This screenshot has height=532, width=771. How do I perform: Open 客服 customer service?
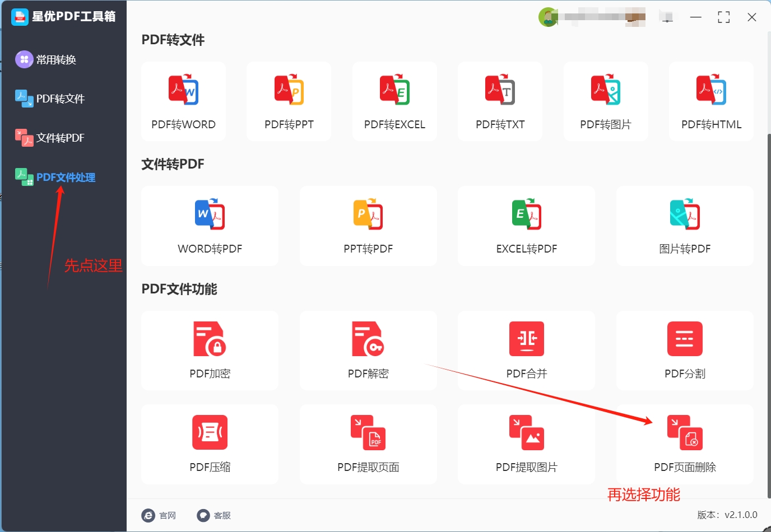point(214,515)
